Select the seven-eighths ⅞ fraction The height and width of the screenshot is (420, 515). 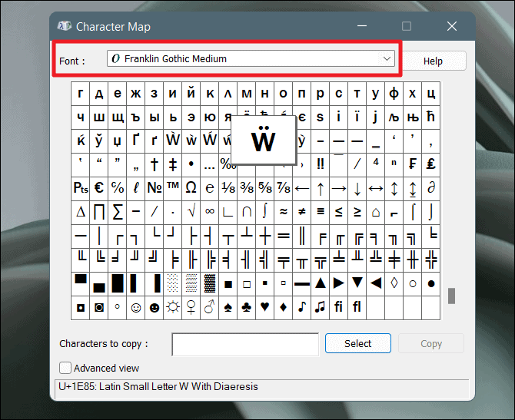click(284, 188)
